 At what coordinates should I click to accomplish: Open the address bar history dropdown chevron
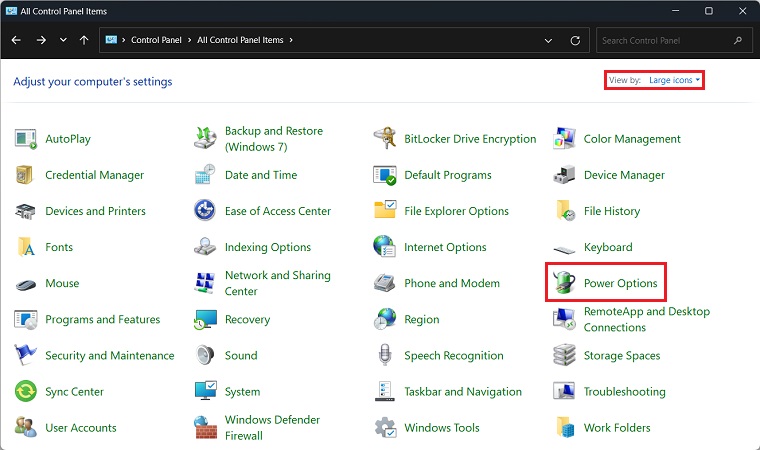click(548, 40)
